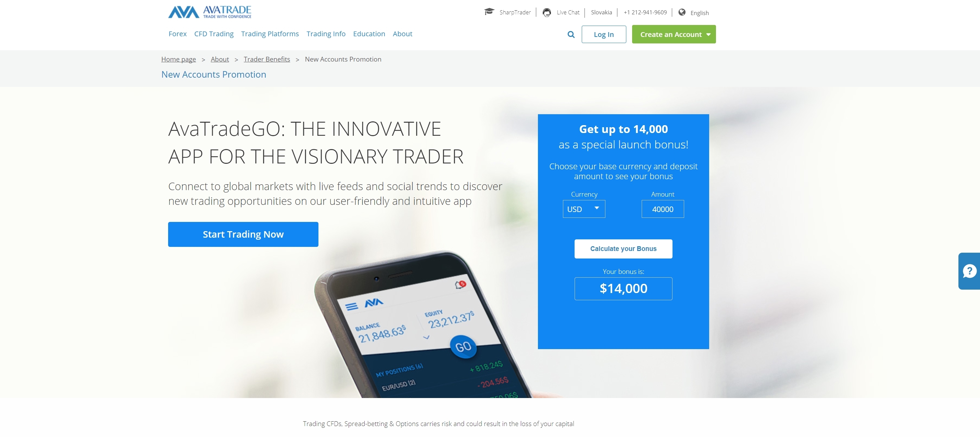The height and width of the screenshot is (437, 980).
Task: Click the Start Trading Now button
Action: pos(244,234)
